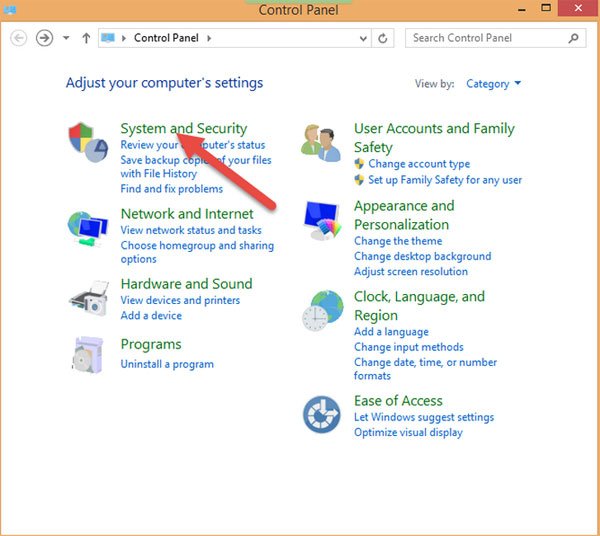Click the Control Panel breadcrumb
The width and height of the screenshot is (600, 536).
[166, 38]
